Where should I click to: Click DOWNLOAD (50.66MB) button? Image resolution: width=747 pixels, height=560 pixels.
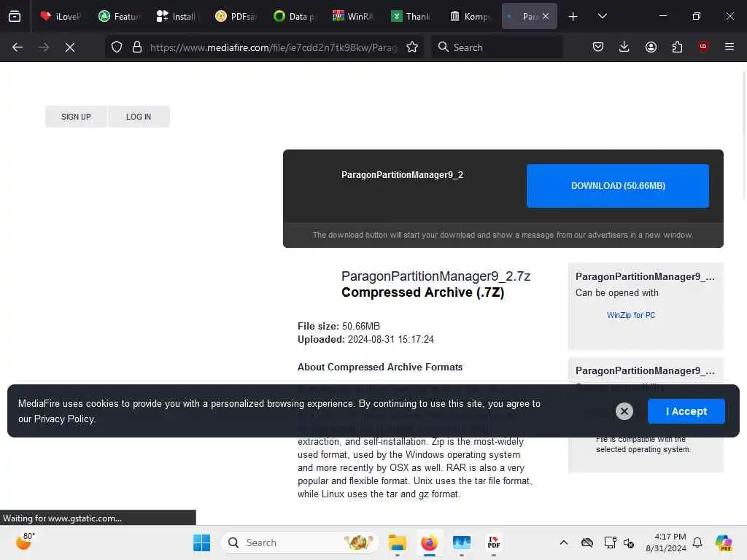(x=618, y=186)
